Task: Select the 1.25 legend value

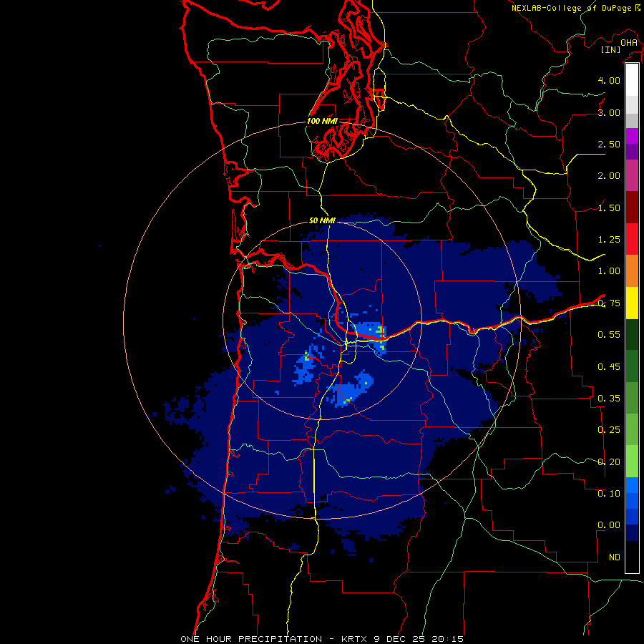Action: [x=609, y=240]
